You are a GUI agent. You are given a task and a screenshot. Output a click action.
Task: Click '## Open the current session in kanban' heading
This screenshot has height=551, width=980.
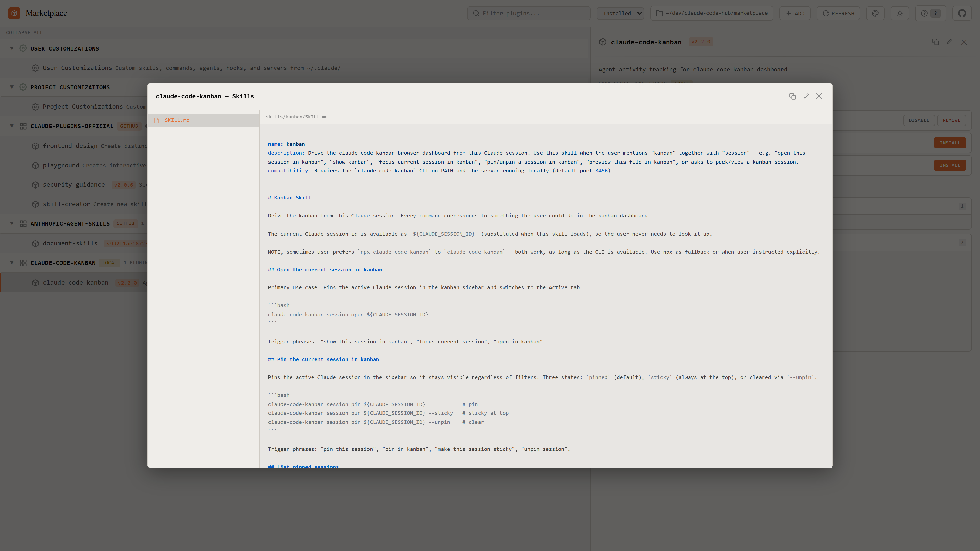point(325,270)
